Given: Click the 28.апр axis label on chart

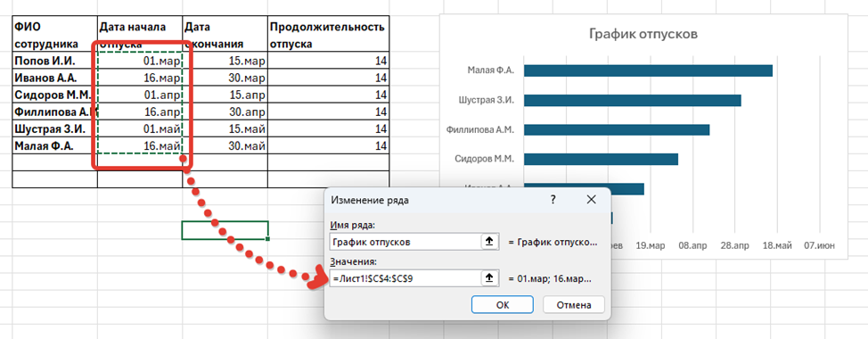Looking at the screenshot, I should (x=734, y=244).
